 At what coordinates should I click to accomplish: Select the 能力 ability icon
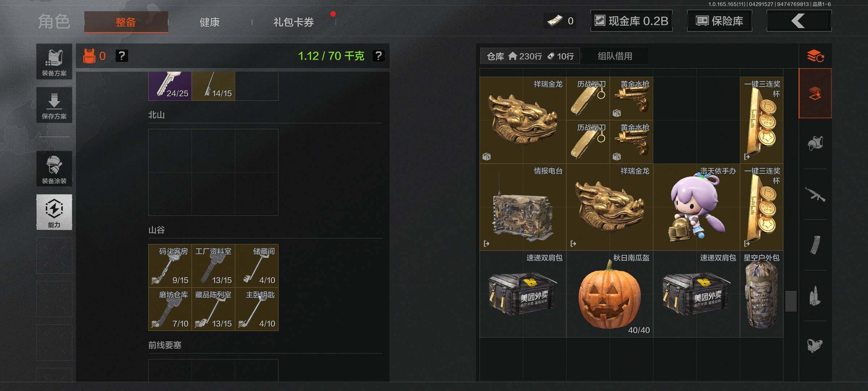pyautogui.click(x=54, y=212)
